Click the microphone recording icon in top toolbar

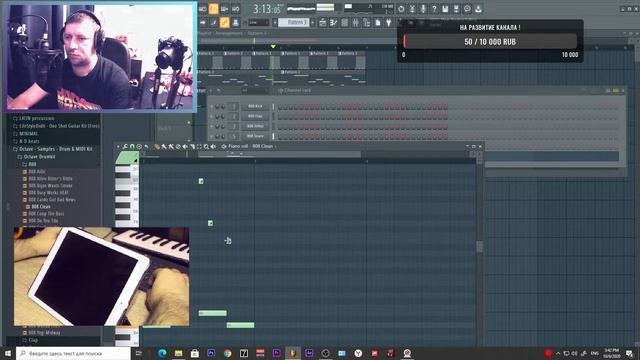point(423,9)
